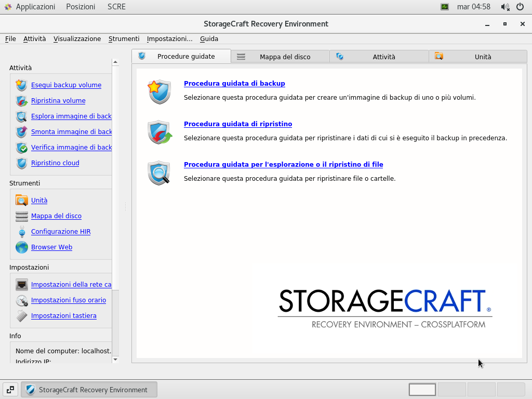
Task: Click Verifica immagine di backup link
Action: [x=71, y=148]
